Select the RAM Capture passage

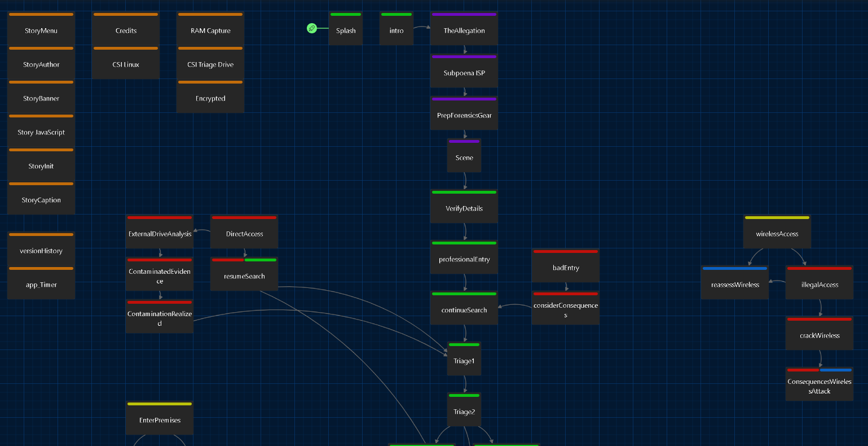(210, 28)
